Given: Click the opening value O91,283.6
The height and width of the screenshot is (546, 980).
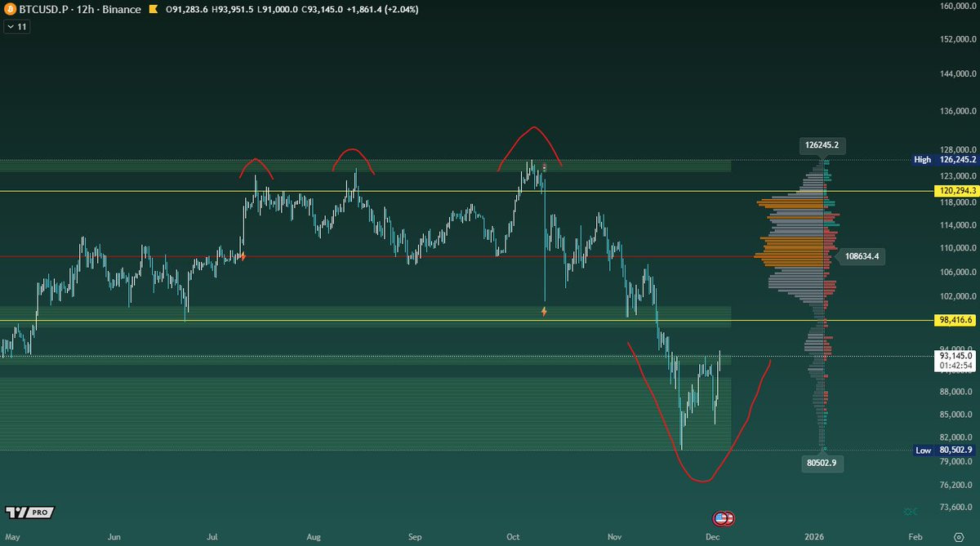Looking at the screenshot, I should click(189, 10).
